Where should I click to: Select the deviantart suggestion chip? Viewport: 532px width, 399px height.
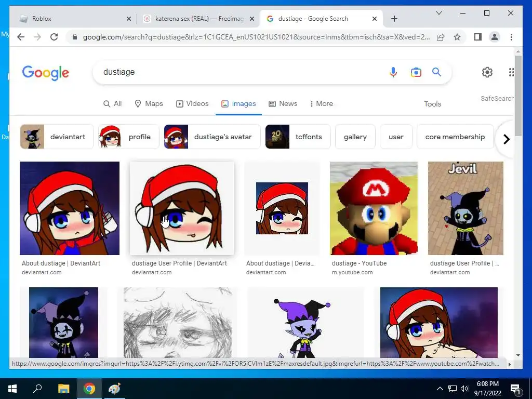tap(57, 137)
